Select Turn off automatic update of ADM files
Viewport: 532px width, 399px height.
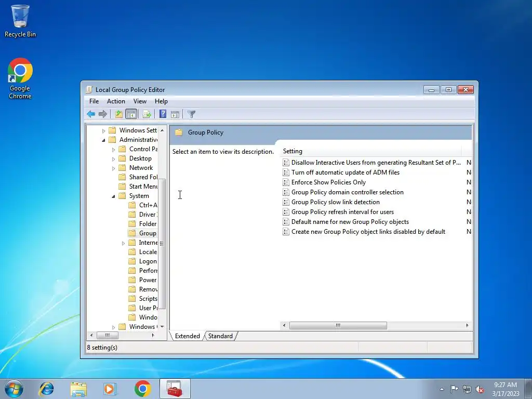coord(341,172)
